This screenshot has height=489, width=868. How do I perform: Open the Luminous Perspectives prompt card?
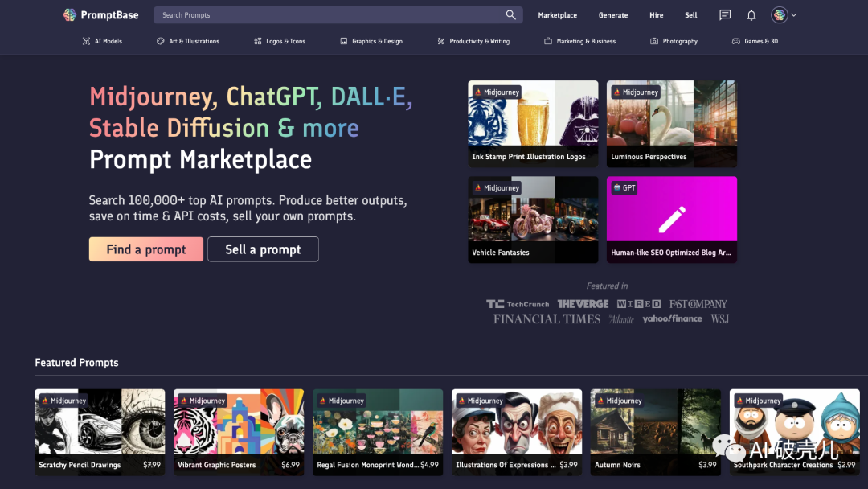tap(671, 123)
